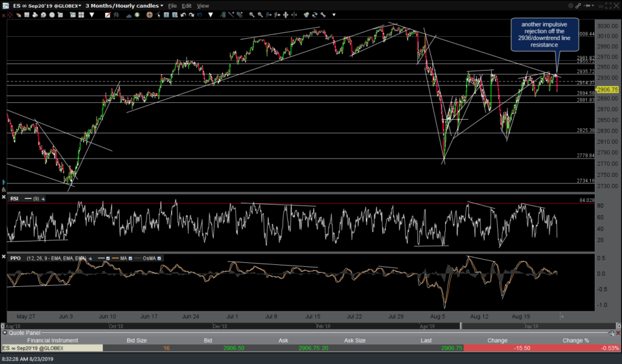The width and height of the screenshot is (622, 364).
Task: Remove the PPO study with its X
Action: [4, 257]
